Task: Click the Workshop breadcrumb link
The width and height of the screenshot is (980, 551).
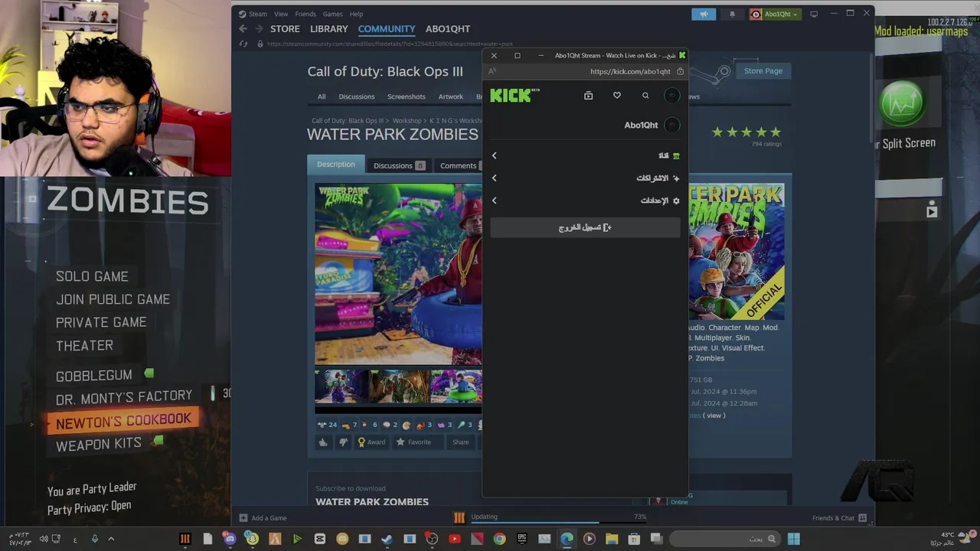Action: pyautogui.click(x=407, y=121)
